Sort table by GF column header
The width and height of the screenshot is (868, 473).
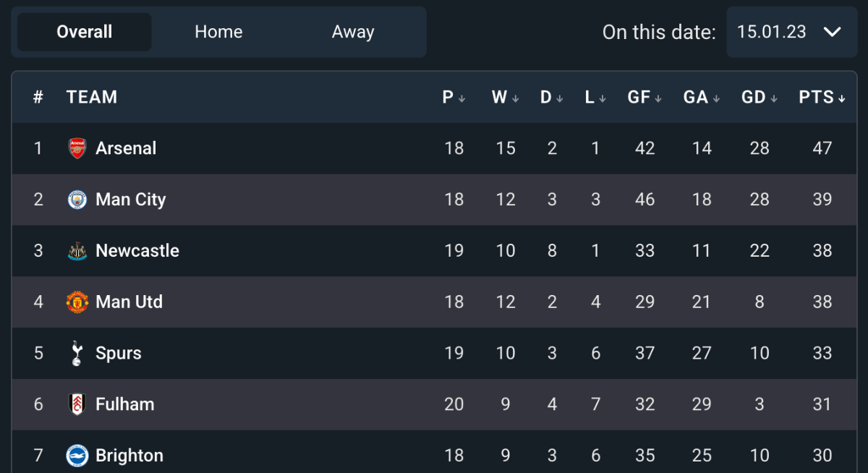click(644, 98)
